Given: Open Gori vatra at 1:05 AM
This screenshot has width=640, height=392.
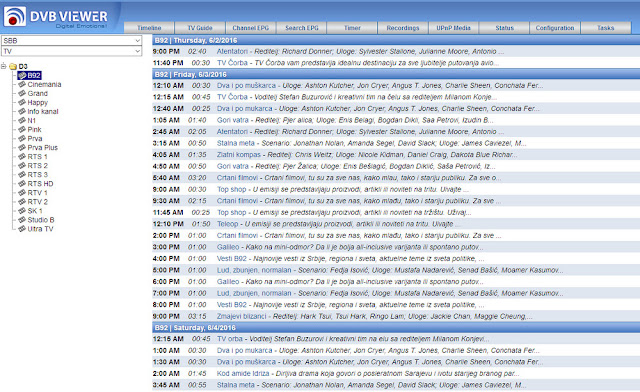Looking at the screenshot, I should click(233, 120).
